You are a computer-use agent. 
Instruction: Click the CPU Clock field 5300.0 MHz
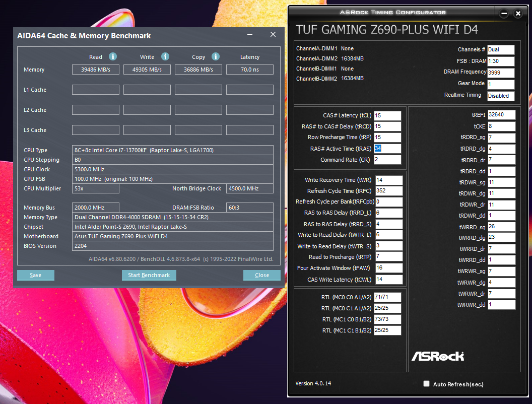(x=173, y=169)
